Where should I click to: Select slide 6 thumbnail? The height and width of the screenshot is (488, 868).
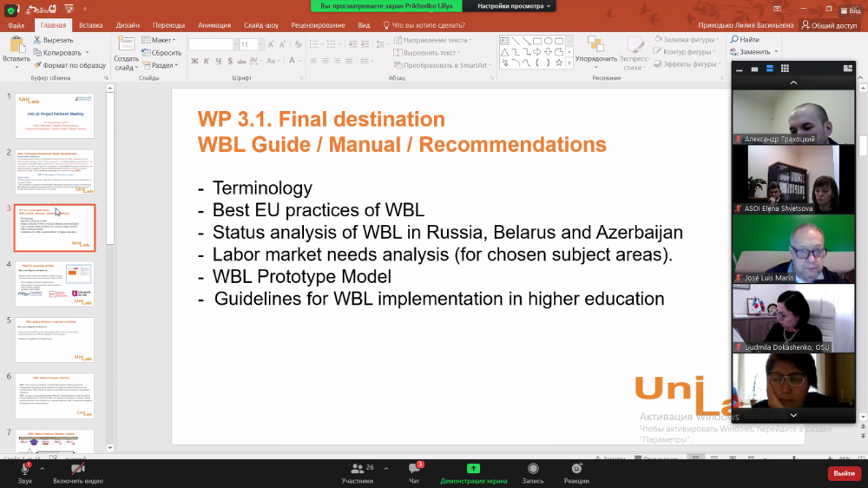pos(55,395)
